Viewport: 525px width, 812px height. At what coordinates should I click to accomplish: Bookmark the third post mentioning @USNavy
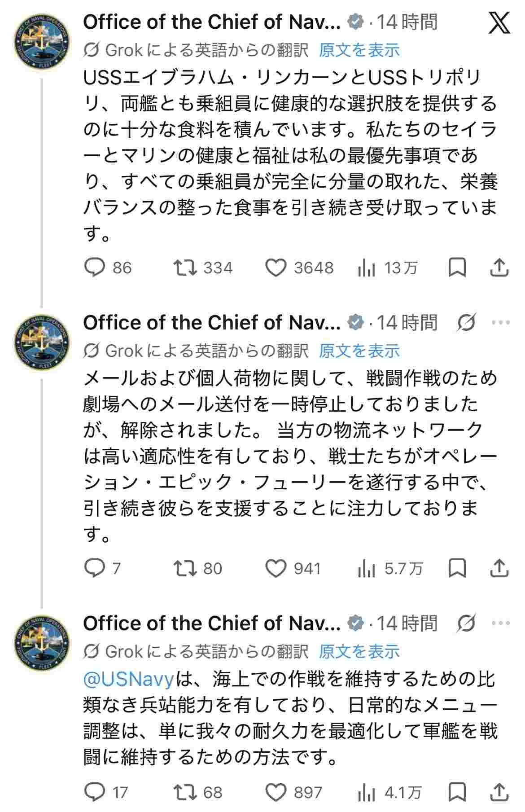(x=457, y=792)
